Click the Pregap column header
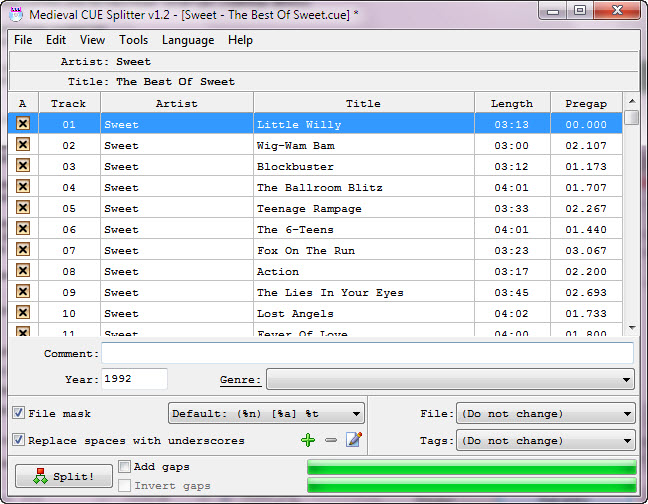The image size is (648, 504). (x=586, y=103)
